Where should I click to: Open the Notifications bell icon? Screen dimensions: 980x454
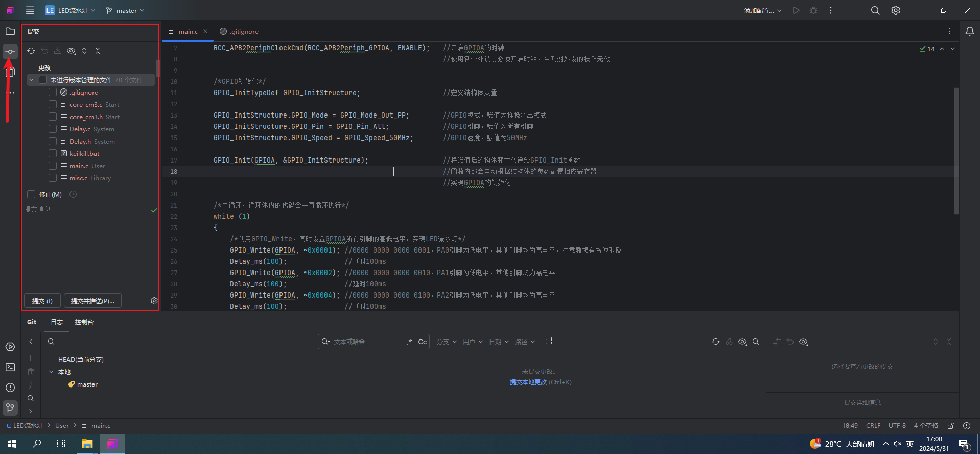click(969, 31)
